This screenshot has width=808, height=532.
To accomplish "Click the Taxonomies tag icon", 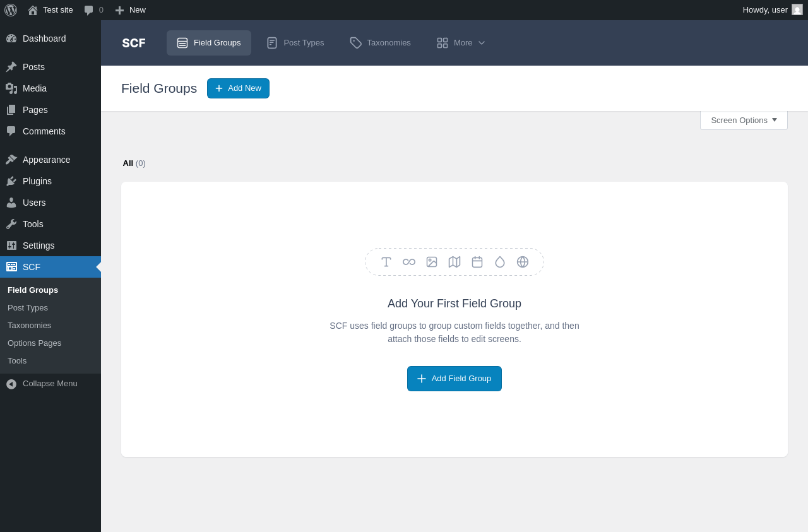I will click(356, 43).
